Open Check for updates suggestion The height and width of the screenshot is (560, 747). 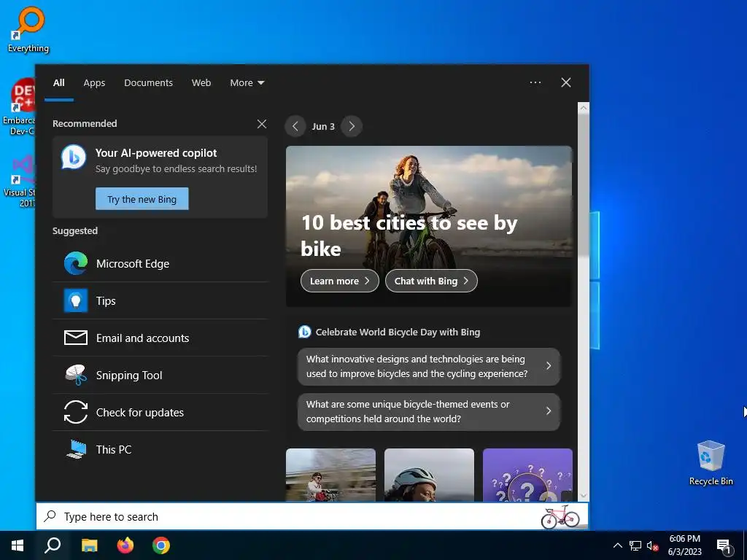(160, 413)
